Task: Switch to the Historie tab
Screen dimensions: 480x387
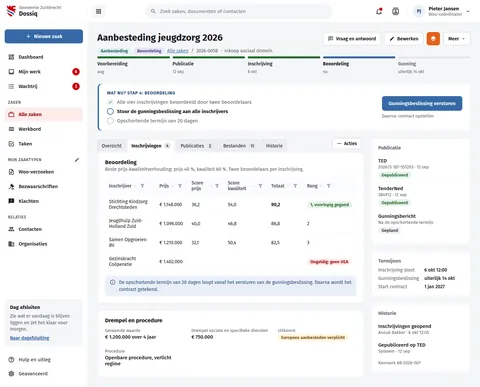Action: [274, 146]
